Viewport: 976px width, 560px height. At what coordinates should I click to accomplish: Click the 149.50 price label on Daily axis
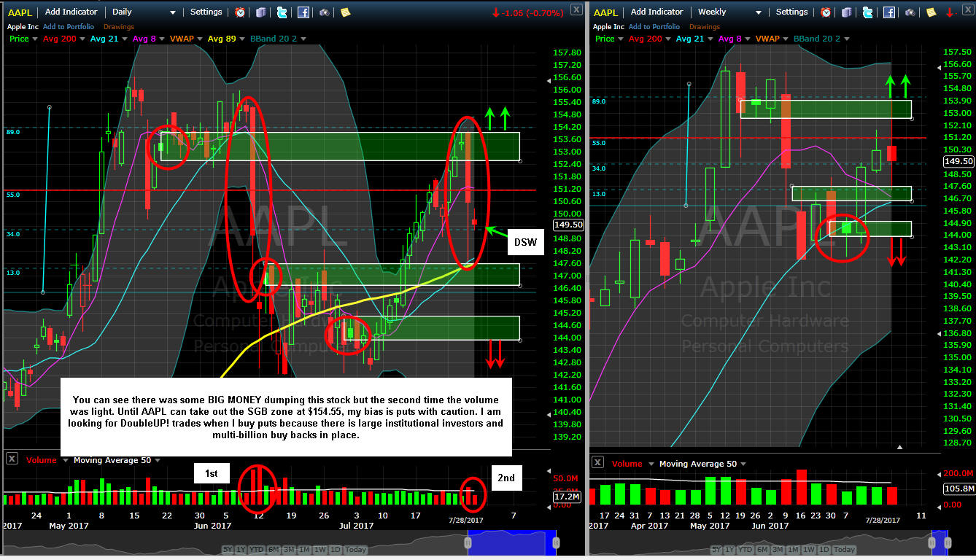(568, 225)
